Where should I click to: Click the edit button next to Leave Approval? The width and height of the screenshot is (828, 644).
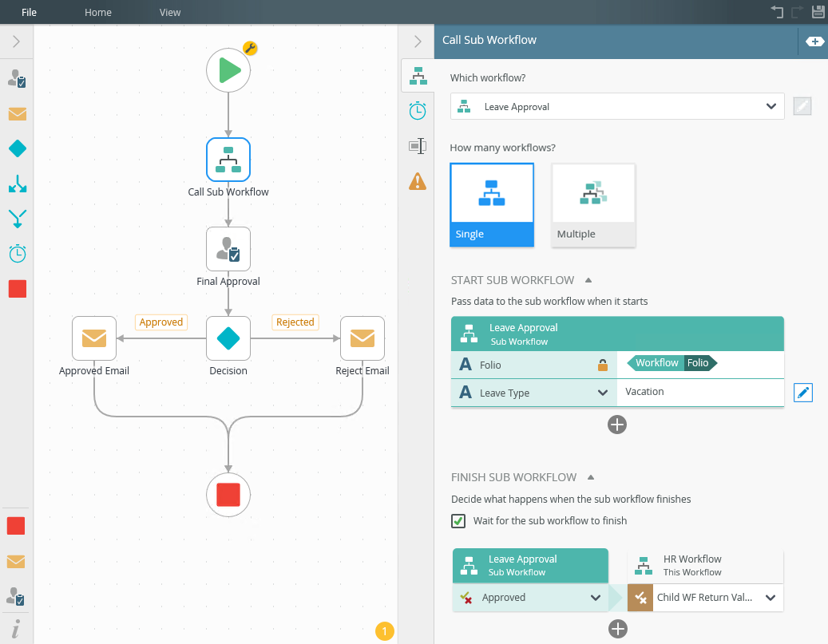(802, 106)
